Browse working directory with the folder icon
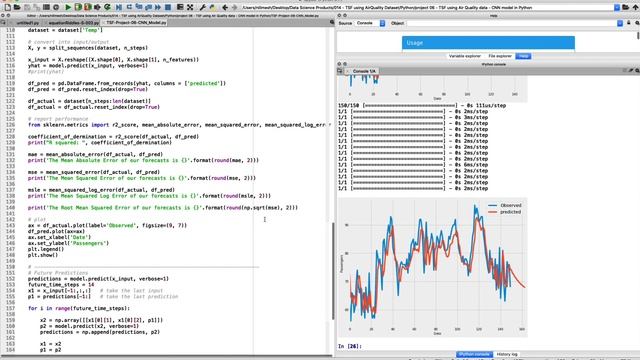This screenshot has height=360, width=640. coord(625,7)
